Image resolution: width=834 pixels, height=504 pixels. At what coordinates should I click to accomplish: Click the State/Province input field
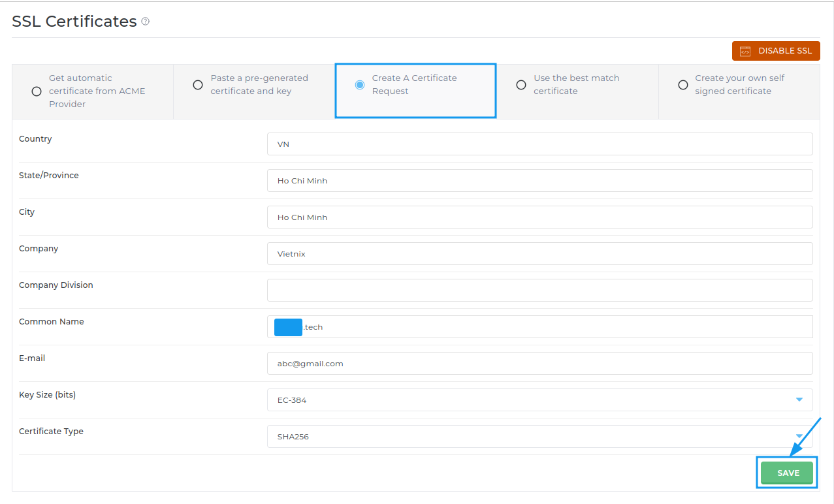[540, 181]
